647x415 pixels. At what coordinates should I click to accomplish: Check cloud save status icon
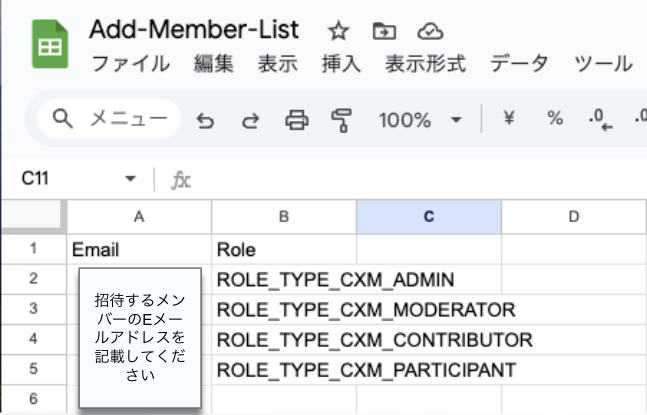click(430, 31)
